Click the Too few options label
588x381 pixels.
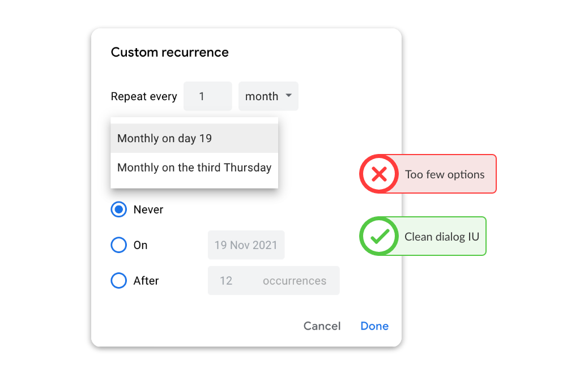pos(445,174)
